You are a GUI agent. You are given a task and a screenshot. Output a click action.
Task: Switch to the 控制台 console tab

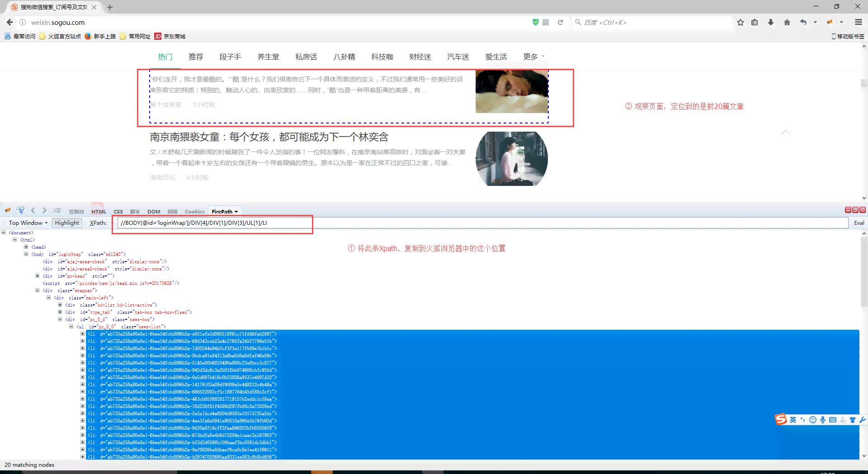click(x=76, y=212)
